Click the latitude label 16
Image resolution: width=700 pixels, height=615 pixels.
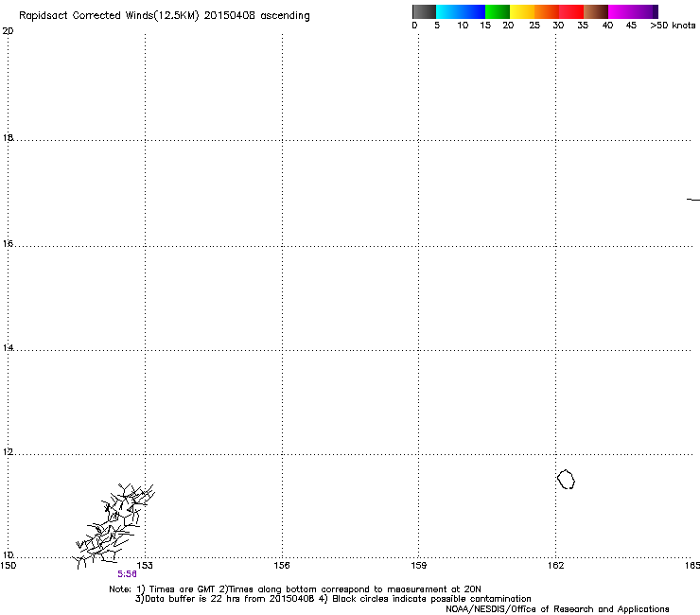click(8, 243)
